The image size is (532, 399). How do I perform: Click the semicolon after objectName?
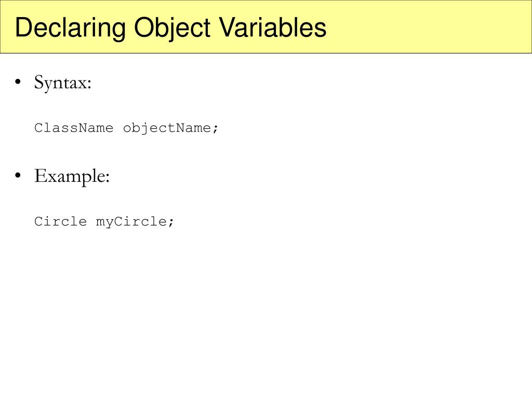(x=215, y=129)
